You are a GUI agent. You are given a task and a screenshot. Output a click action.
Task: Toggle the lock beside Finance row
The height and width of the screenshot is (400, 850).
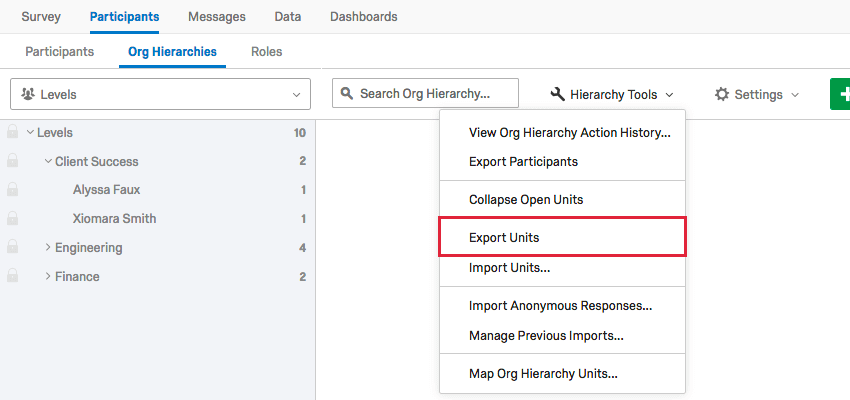[x=12, y=276]
